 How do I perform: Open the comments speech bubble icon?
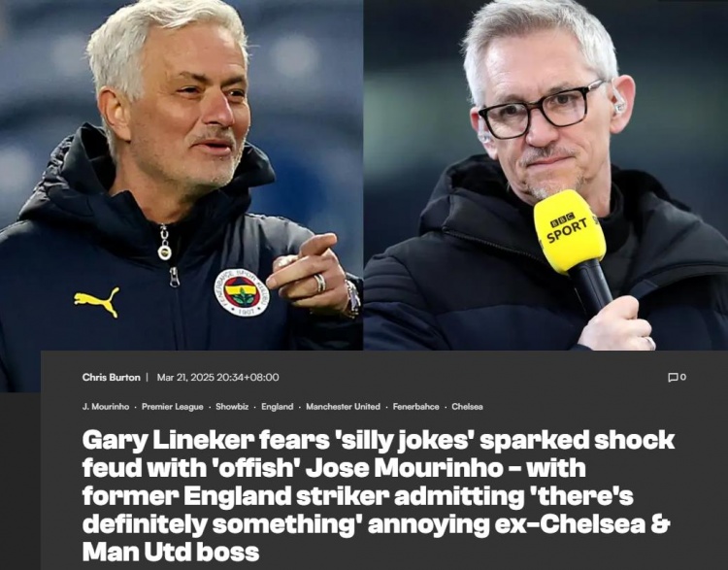point(673,377)
